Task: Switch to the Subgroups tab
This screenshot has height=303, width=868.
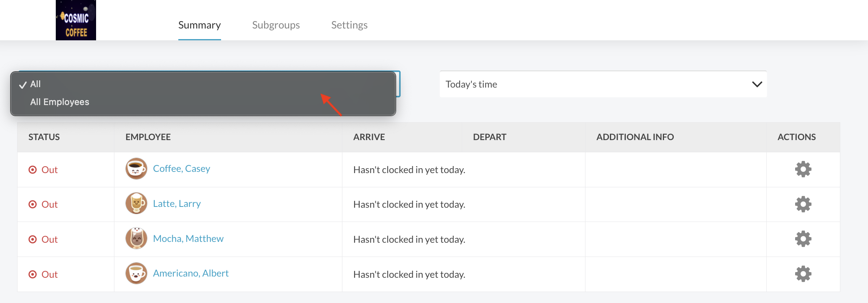Action: click(276, 25)
